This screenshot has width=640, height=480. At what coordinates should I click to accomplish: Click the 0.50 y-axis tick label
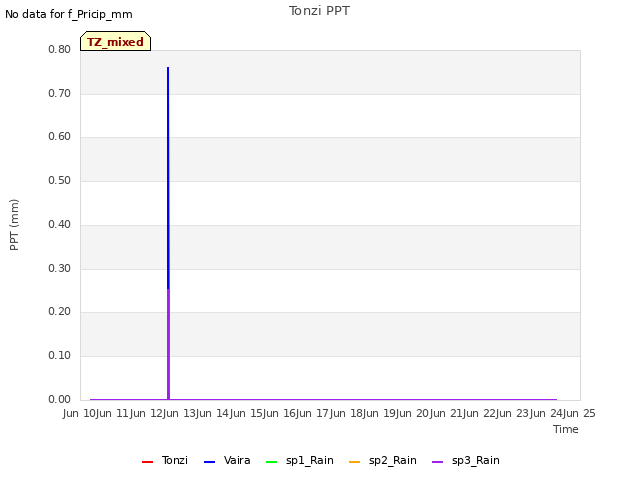(60, 180)
